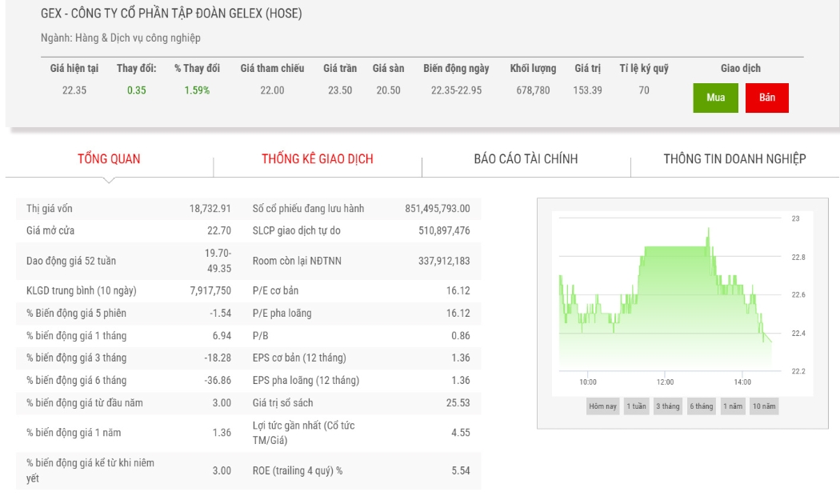Click the Tỉ lệ ký quỹ column header

644,69
